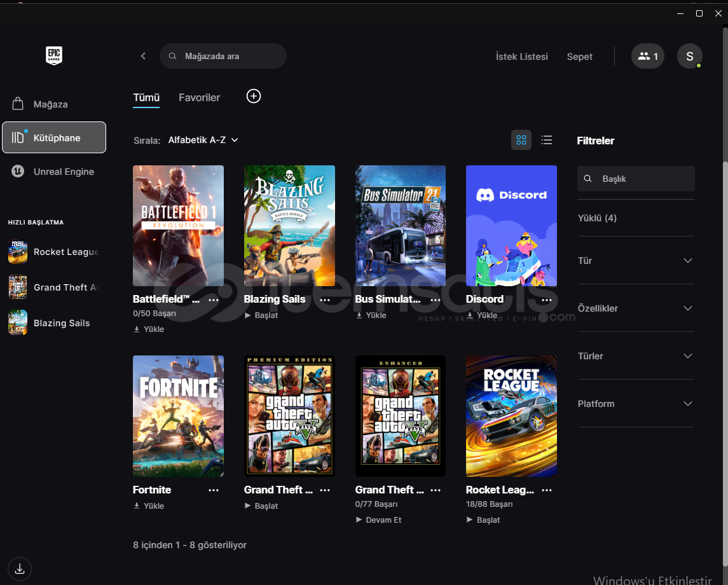The width and height of the screenshot is (728, 585).
Task: Select the Favoriler tab
Action: [x=199, y=97]
